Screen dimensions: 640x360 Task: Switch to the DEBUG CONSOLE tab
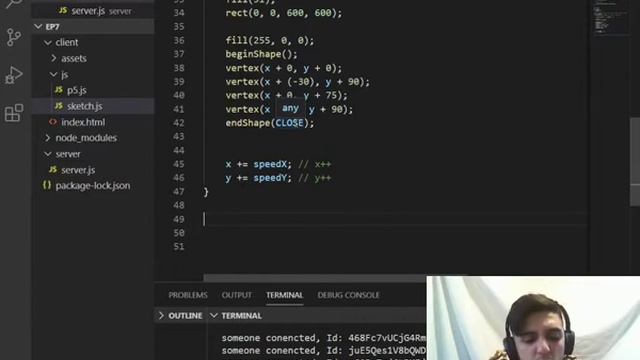pyautogui.click(x=349, y=295)
